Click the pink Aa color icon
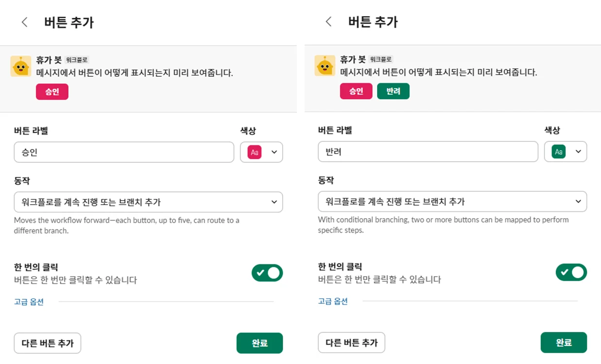 [x=255, y=152]
